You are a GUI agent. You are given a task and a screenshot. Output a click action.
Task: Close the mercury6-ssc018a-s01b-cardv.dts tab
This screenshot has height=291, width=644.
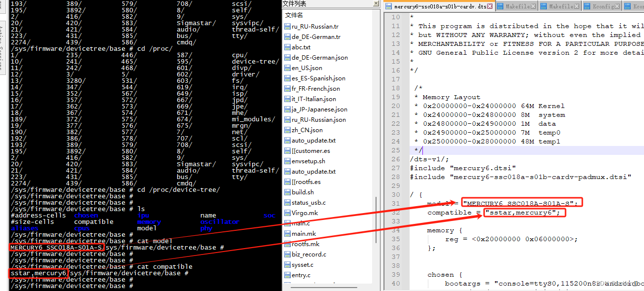tap(490, 6)
